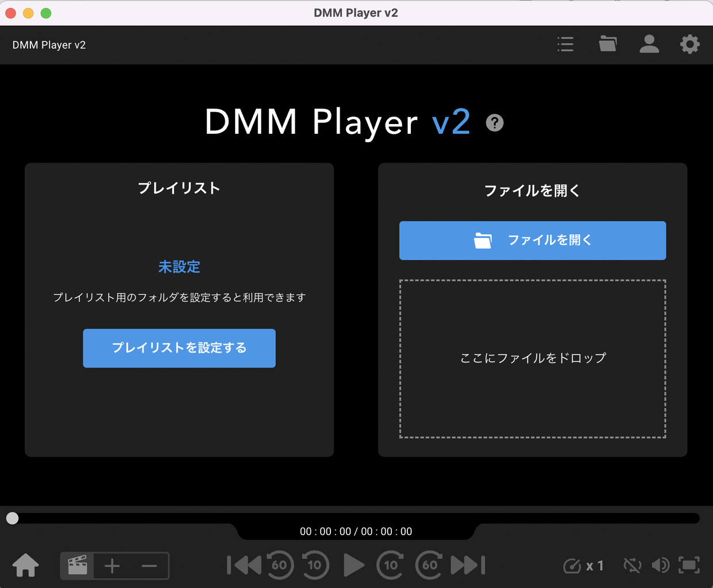
Task: Skip forward 10 seconds
Action: (391, 565)
